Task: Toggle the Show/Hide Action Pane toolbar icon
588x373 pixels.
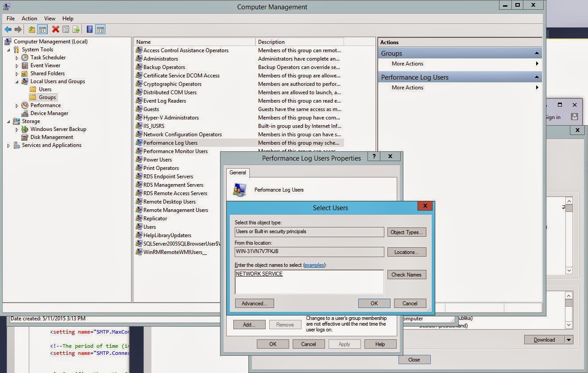Action: pyautogui.click(x=101, y=30)
